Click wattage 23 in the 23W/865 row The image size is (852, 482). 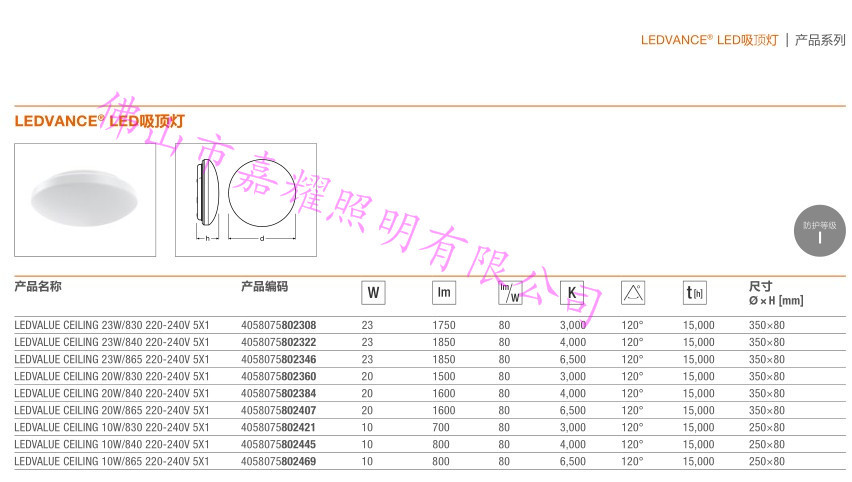pos(367,360)
